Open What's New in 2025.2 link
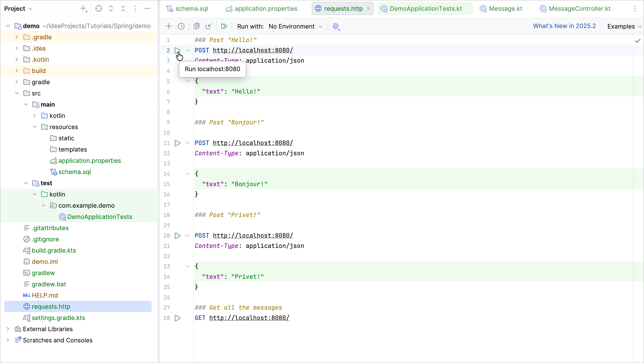This screenshot has height=363, width=644. (564, 26)
